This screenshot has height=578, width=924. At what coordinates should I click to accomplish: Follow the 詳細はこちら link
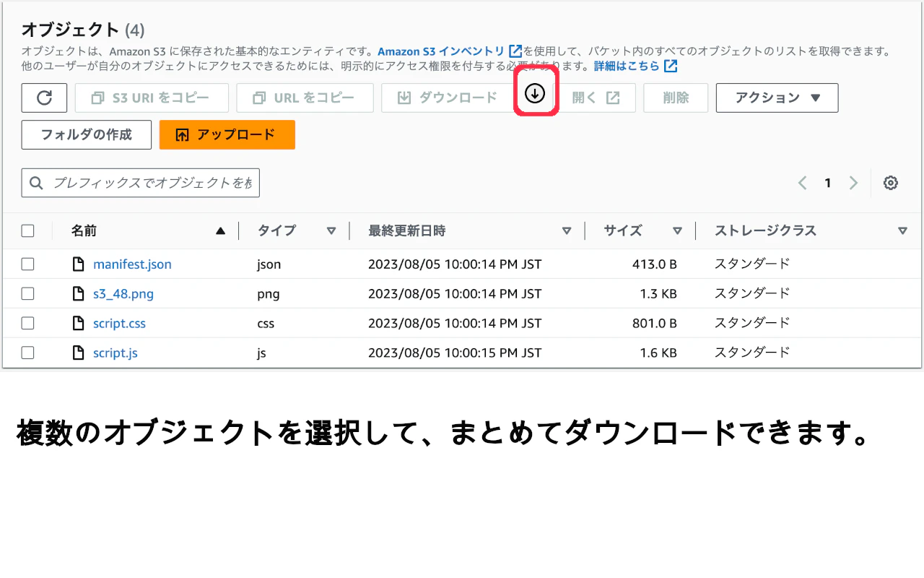pyautogui.click(x=635, y=66)
